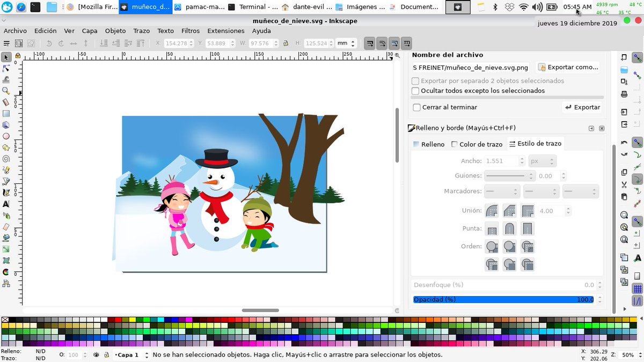Toggle 'Exportar por separado' checkbox
644x362 pixels.
coord(415,81)
